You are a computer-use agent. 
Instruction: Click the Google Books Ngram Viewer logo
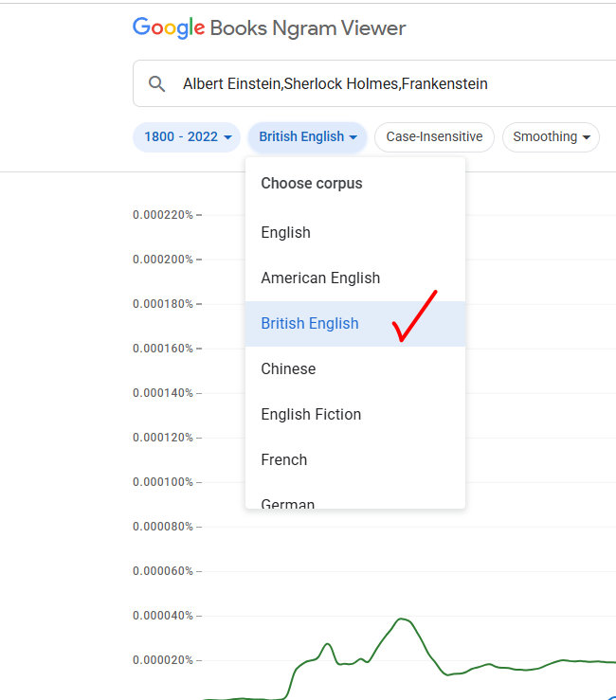(x=269, y=28)
